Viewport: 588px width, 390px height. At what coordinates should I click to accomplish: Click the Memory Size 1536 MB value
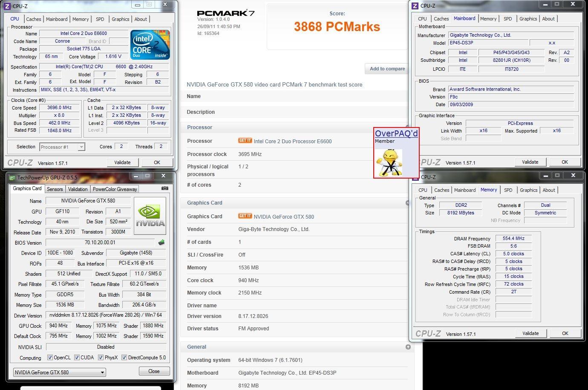(65, 305)
